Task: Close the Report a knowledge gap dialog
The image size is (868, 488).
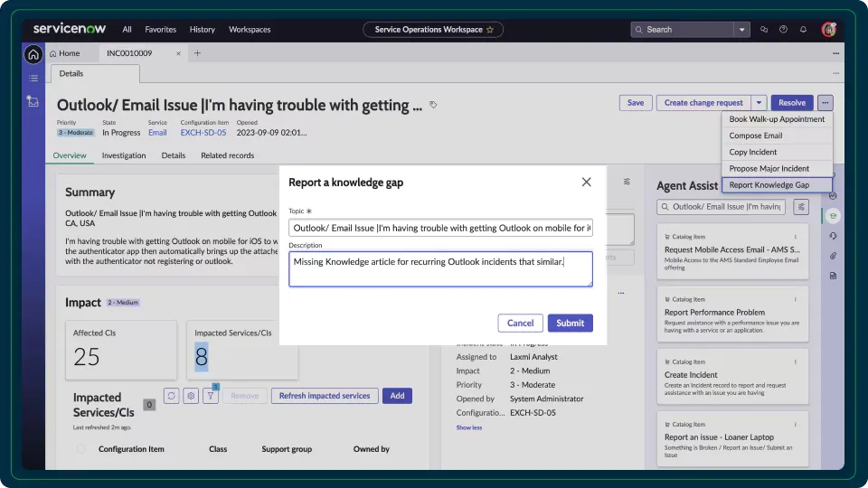Action: (586, 182)
